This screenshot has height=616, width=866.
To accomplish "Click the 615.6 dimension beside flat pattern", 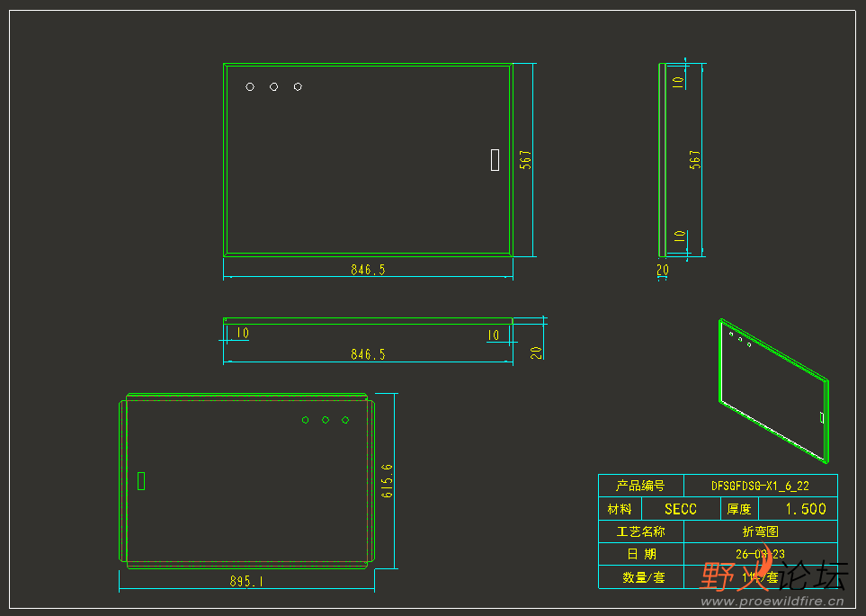I will tap(388, 480).
